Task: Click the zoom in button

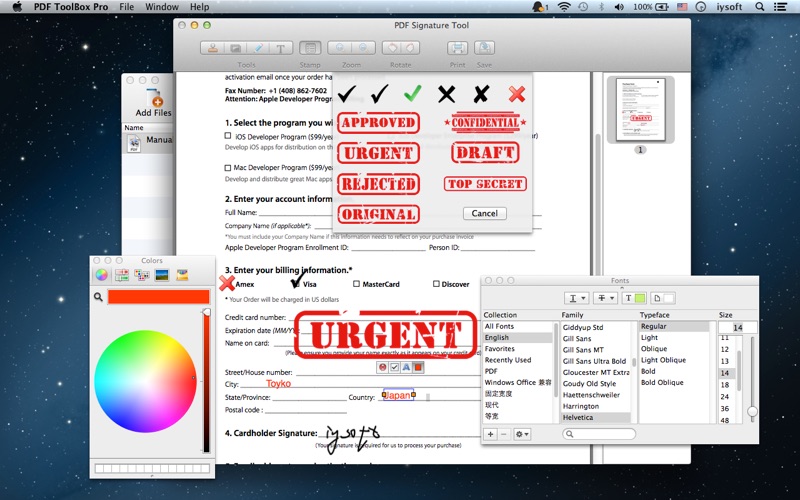Action: (x=339, y=48)
